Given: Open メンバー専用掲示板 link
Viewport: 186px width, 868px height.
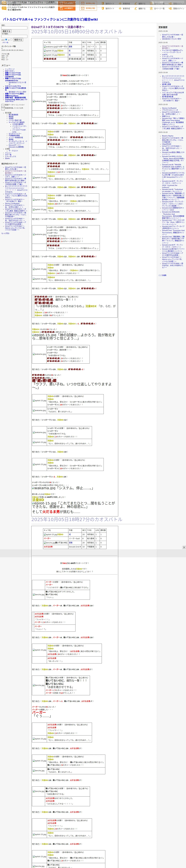Looking at the screenshot, I should tap(16, 137).
